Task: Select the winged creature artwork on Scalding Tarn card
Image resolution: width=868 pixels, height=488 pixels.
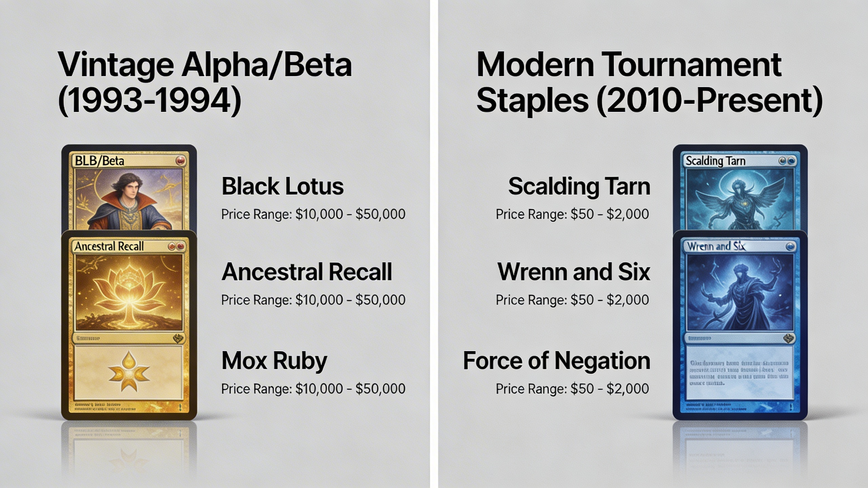Action: click(x=740, y=199)
